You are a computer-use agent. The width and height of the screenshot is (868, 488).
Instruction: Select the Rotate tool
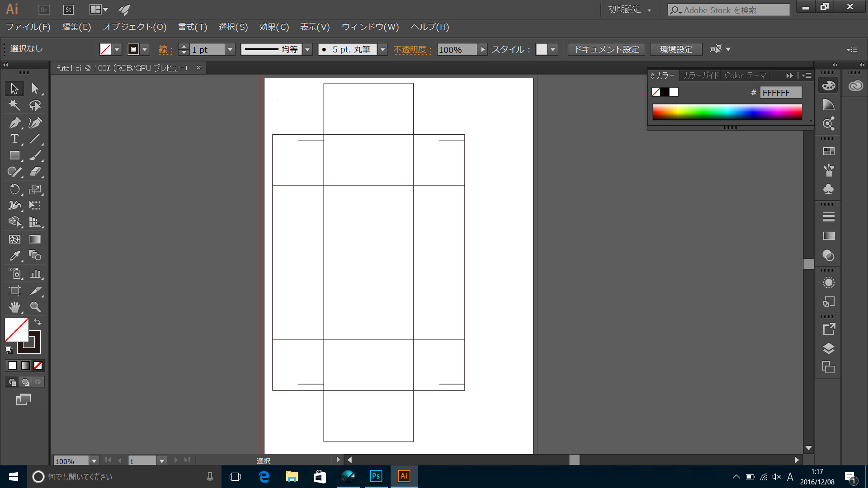14,189
